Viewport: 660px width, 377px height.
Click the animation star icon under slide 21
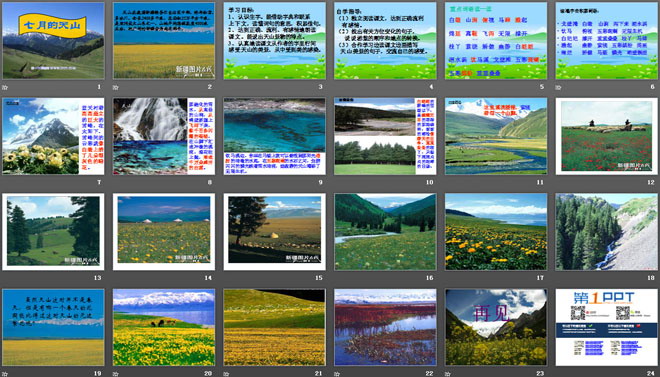(x=226, y=374)
